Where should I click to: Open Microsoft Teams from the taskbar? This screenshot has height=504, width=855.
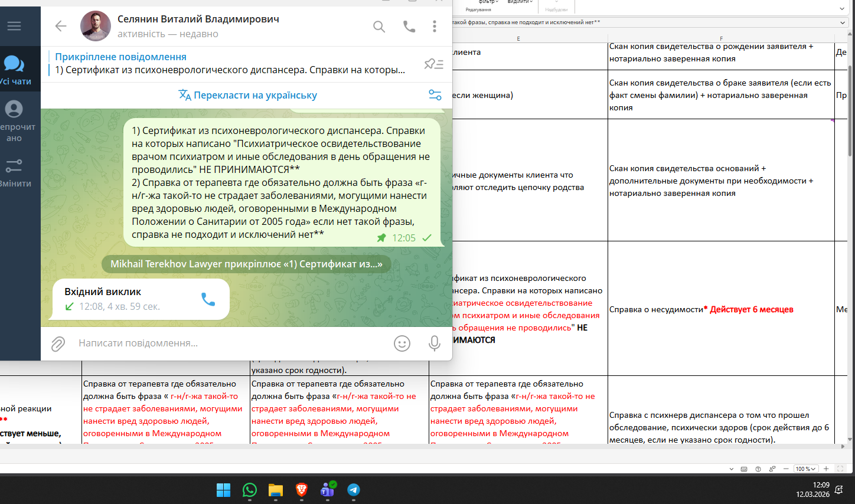[328, 490]
